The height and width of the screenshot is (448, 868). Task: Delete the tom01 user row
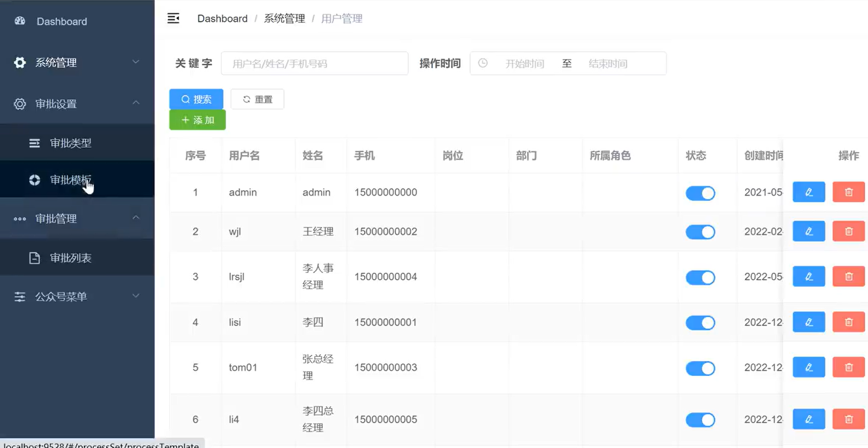[x=848, y=368]
